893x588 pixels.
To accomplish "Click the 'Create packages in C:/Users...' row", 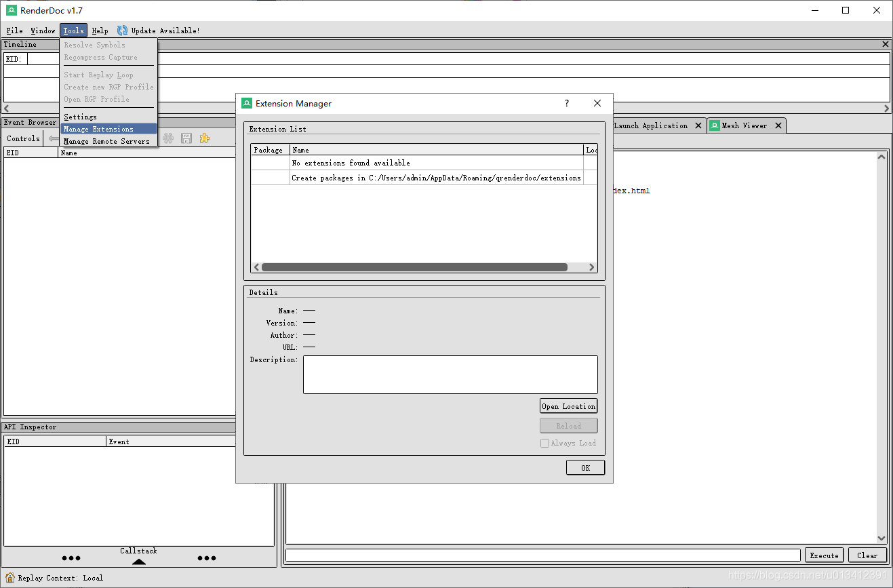I will 424,178.
